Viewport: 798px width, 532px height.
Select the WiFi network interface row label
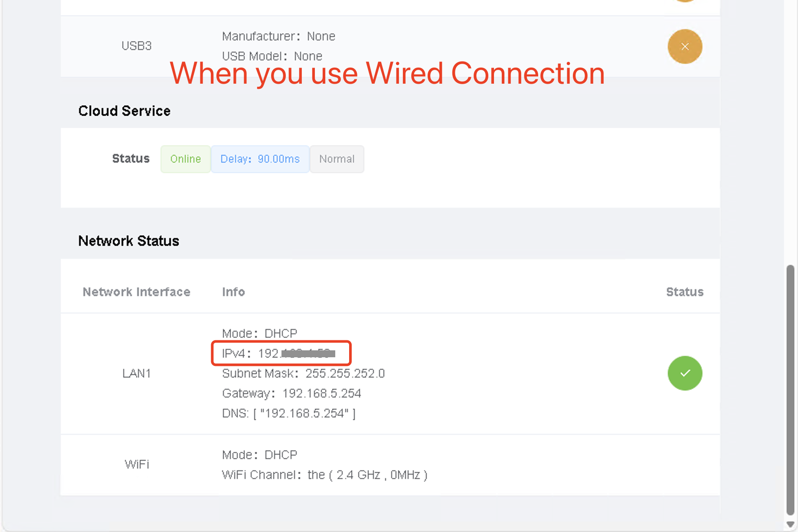click(137, 464)
